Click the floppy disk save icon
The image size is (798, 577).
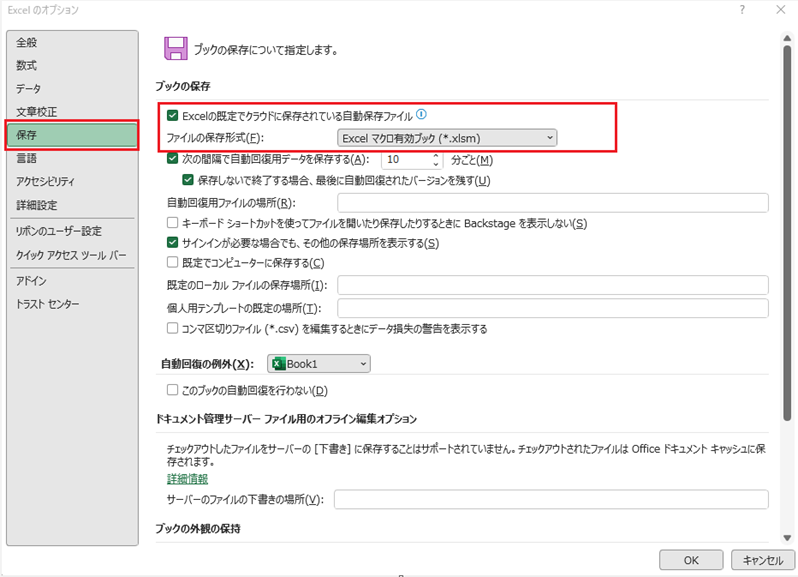(176, 49)
